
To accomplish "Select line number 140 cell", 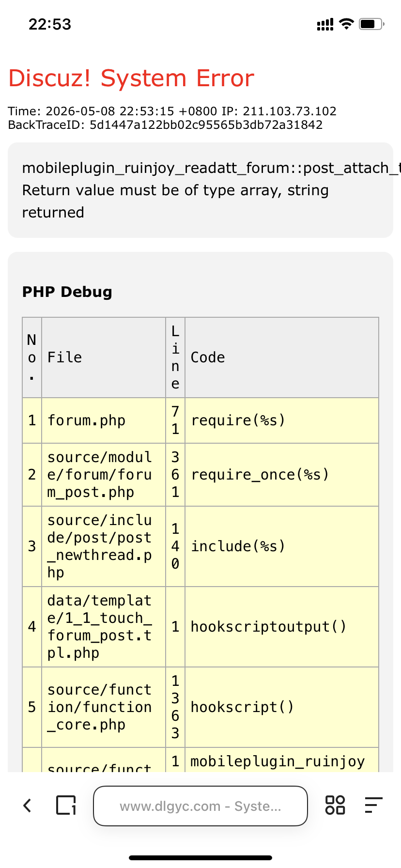I will [x=175, y=546].
